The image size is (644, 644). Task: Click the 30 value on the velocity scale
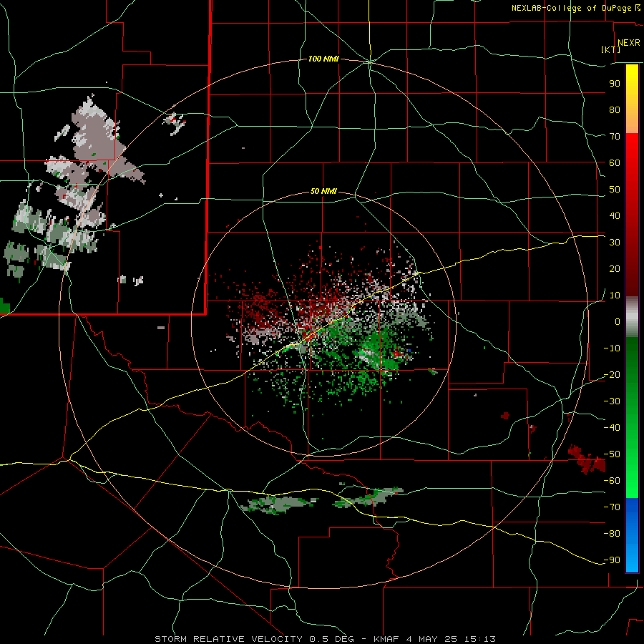(615, 243)
